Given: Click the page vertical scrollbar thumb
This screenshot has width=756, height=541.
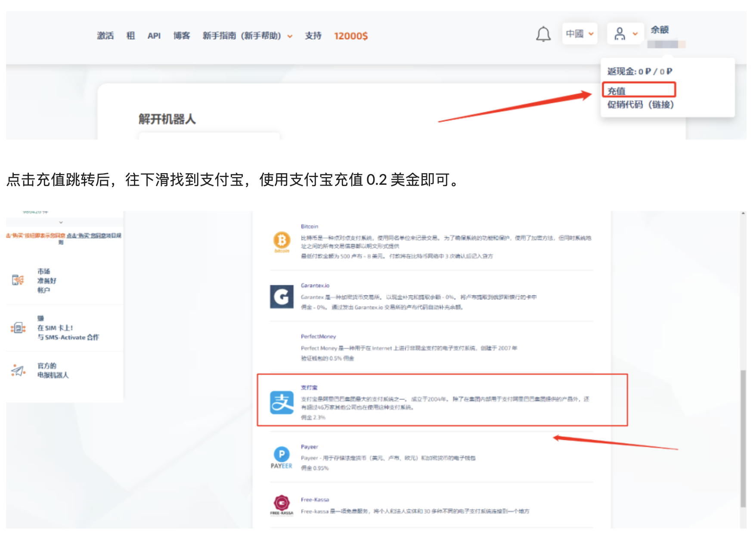Looking at the screenshot, I should (x=744, y=438).
